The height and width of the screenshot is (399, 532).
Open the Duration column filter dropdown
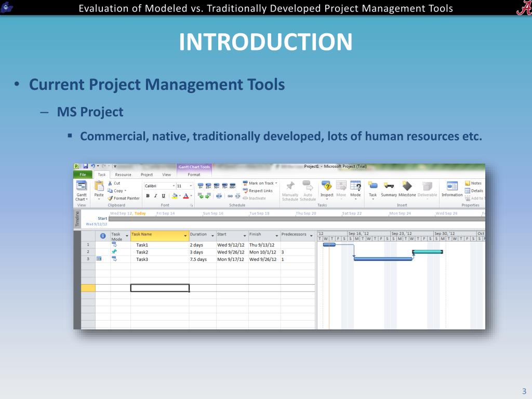[x=212, y=235]
